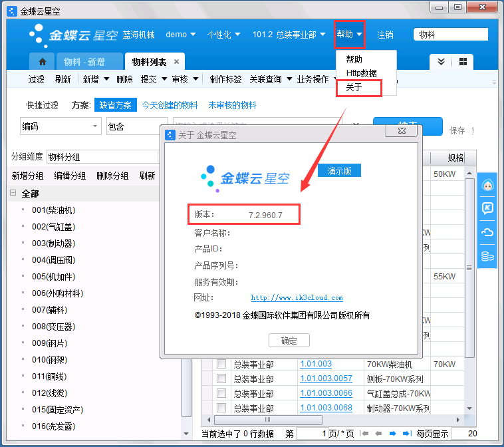Open material code 1.01.003.0068 link
504x447 pixels.
coord(326,408)
